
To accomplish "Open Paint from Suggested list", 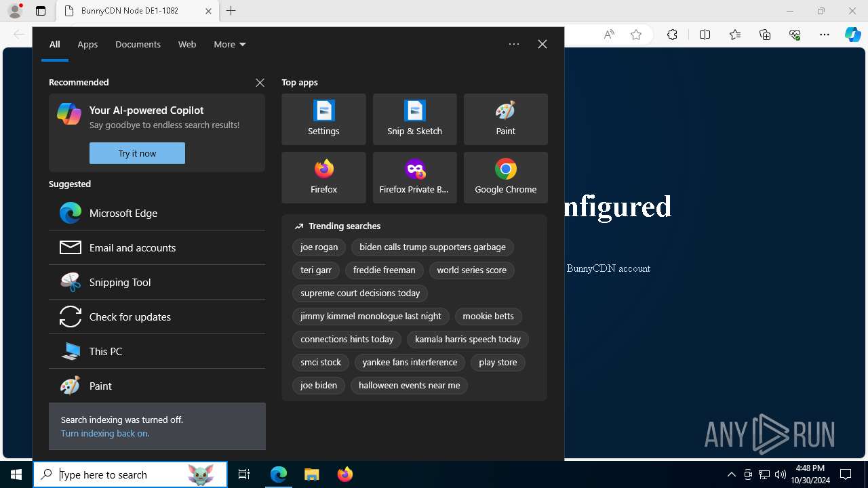I will (157, 386).
